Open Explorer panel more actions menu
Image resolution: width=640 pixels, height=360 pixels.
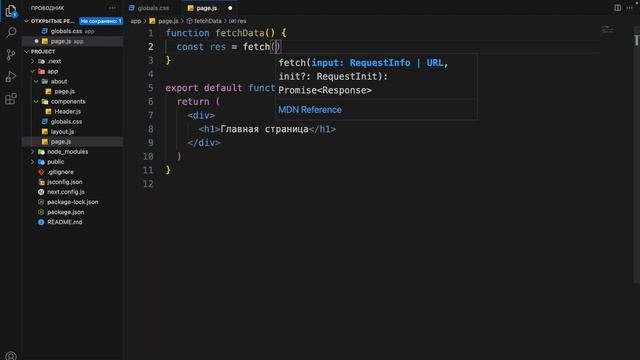tap(112, 8)
